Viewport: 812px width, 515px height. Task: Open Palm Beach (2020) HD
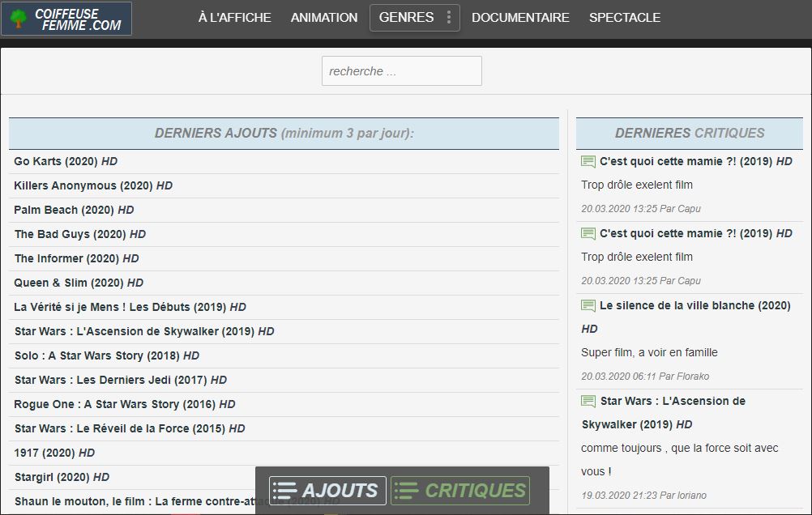pyautogui.click(x=74, y=211)
